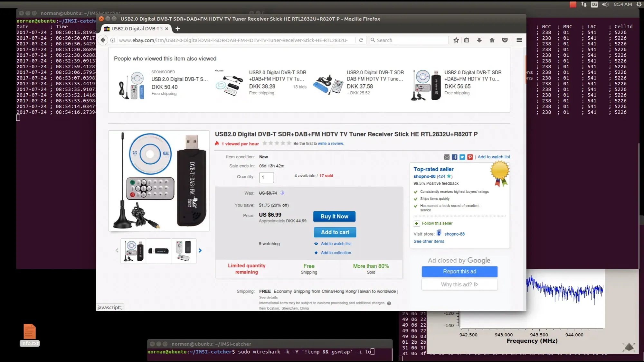Add item to cart
The image size is (644, 362).
(335, 232)
